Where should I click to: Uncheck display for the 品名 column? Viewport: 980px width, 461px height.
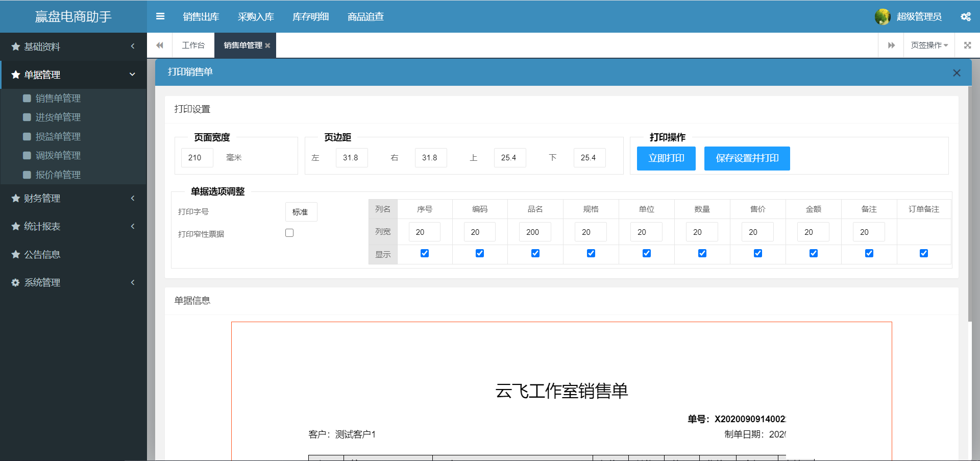click(535, 253)
